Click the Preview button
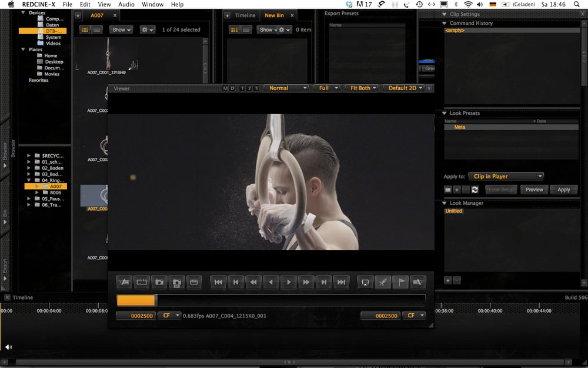 [534, 190]
